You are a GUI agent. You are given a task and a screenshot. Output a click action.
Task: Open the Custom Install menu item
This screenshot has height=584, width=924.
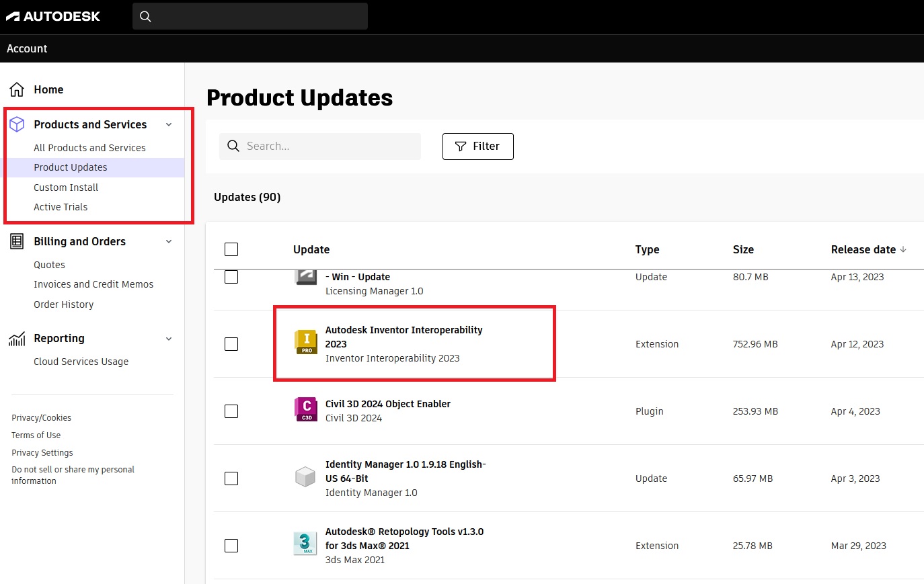tap(66, 187)
